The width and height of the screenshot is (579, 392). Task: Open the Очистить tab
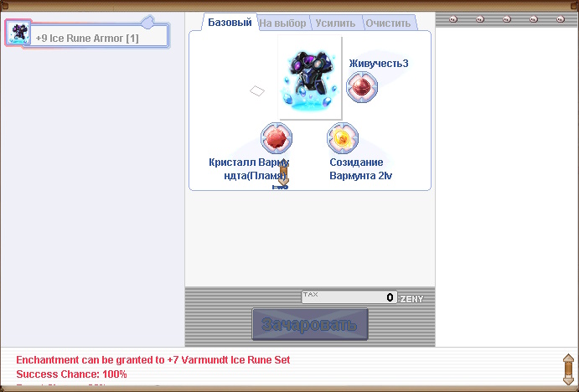(x=387, y=23)
